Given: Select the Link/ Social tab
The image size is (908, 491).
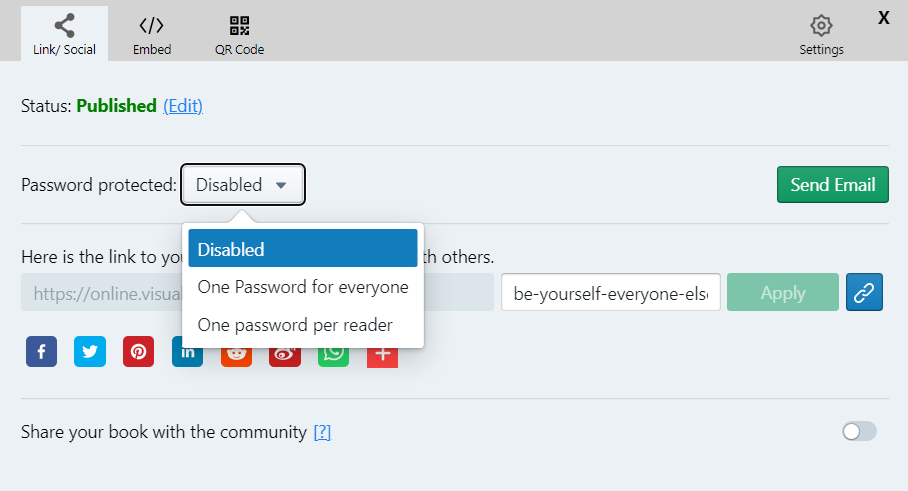Looking at the screenshot, I should click(64, 34).
